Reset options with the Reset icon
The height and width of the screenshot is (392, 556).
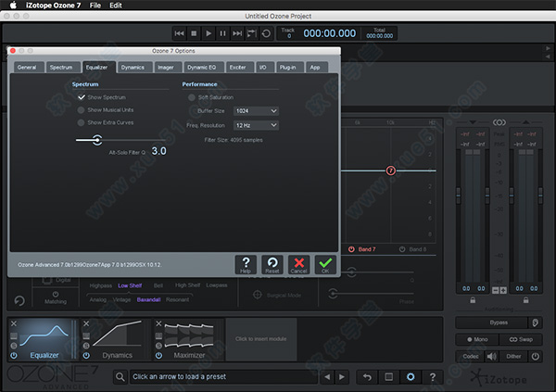272,265
